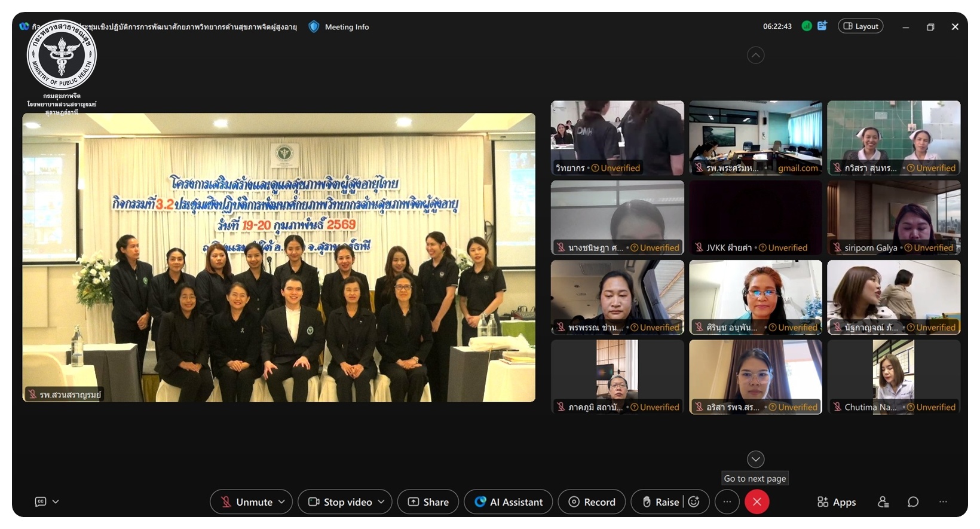Click the Share button

tap(428, 502)
